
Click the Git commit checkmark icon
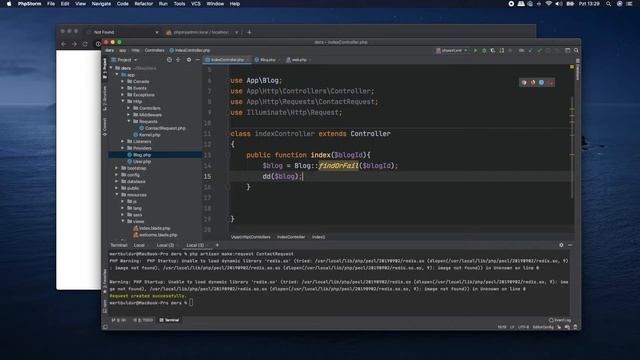(540, 51)
